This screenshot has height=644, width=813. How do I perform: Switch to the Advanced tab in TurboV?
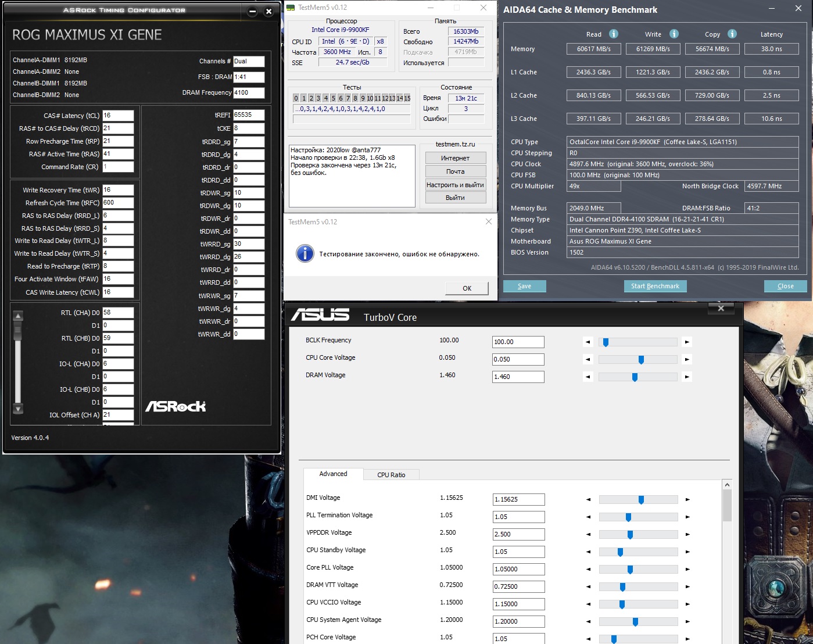pyautogui.click(x=333, y=474)
